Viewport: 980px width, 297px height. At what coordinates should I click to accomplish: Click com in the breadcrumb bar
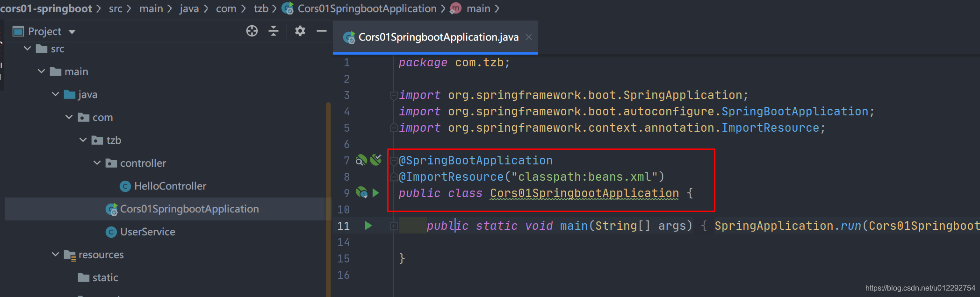pos(226,8)
